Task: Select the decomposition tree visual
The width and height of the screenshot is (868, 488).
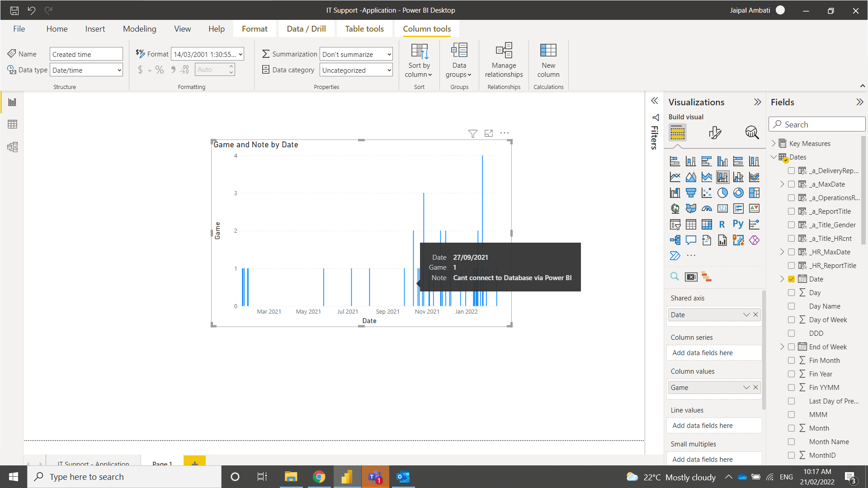Action: pos(675,240)
